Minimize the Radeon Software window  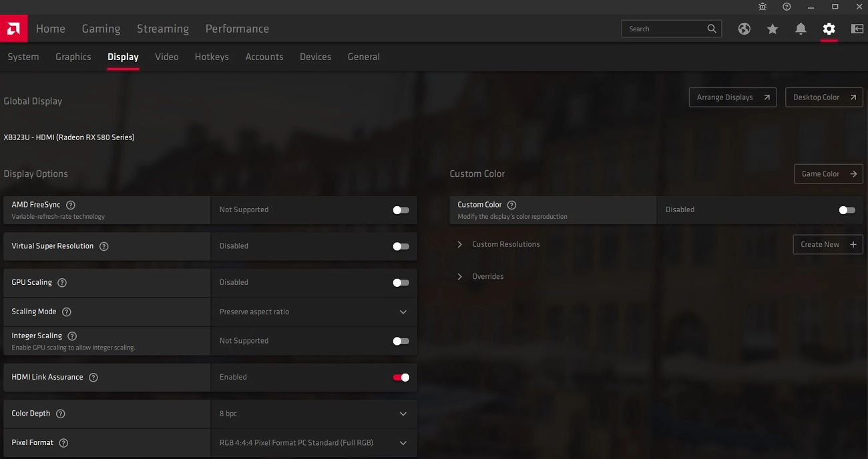[x=811, y=7]
